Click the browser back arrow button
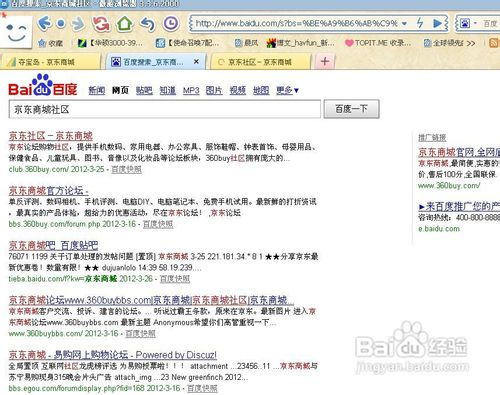Image resolution: width=500 pixels, height=395 pixels. [x=44, y=23]
